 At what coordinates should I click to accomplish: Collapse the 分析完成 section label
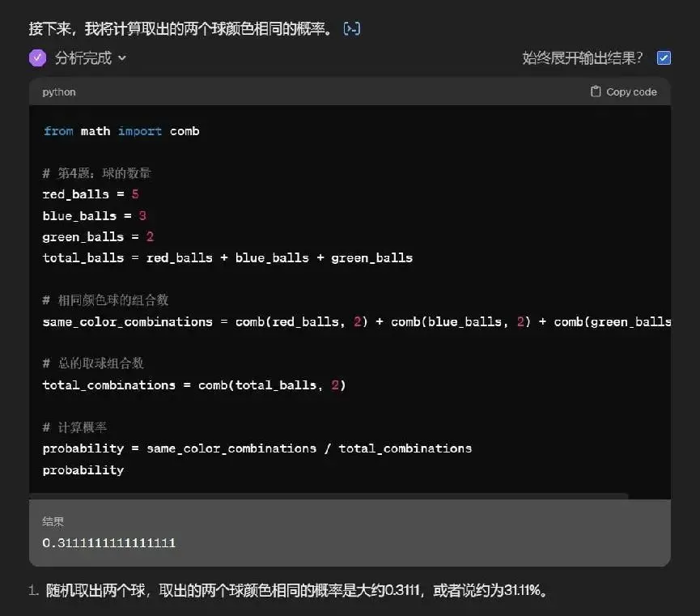[x=83, y=57]
